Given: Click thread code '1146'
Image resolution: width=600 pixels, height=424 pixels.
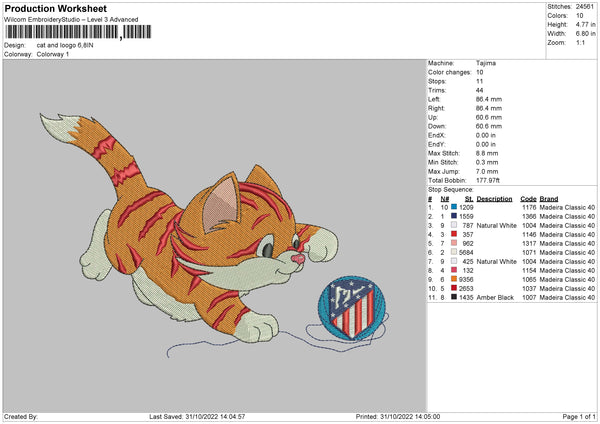Looking at the screenshot, I should coord(529,234).
